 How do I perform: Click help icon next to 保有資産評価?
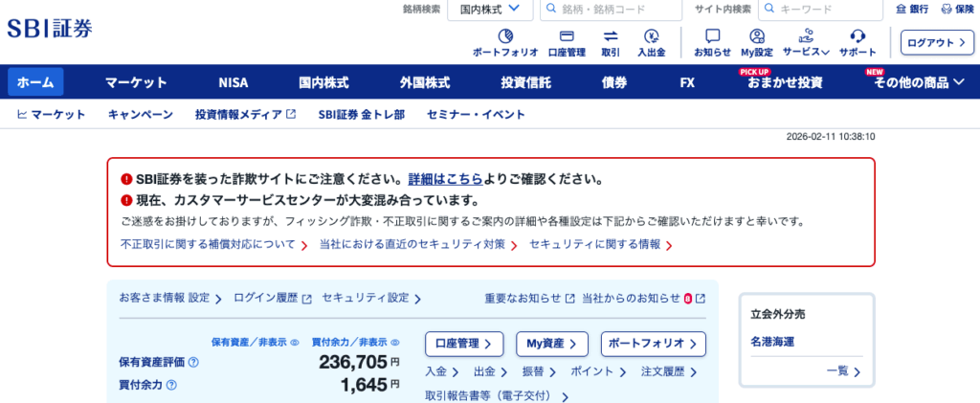[193, 363]
